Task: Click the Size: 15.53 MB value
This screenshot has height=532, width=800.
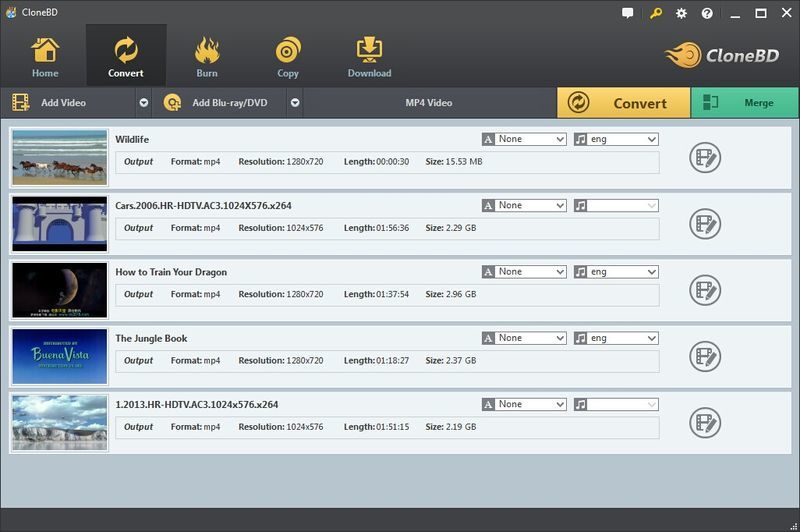Action: (x=454, y=162)
